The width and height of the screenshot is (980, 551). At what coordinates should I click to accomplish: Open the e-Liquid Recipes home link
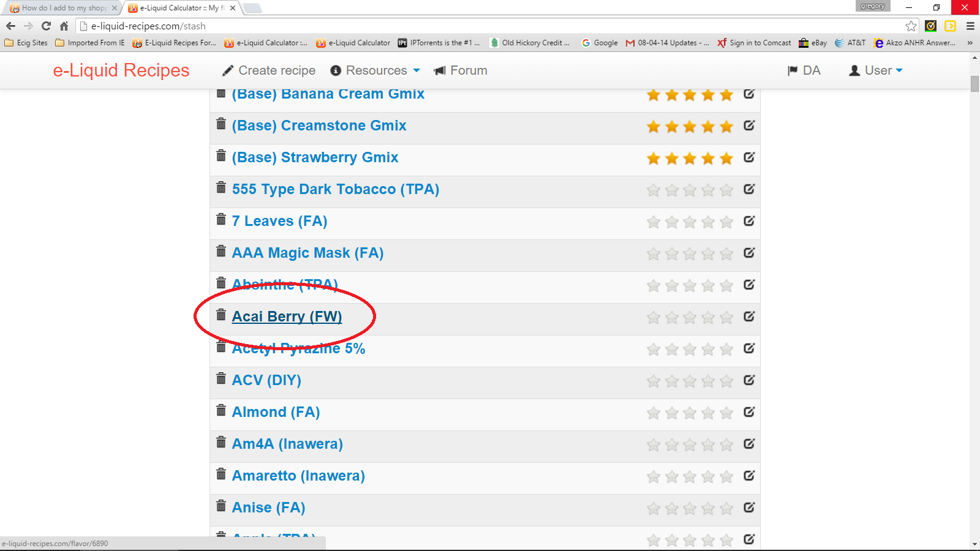pos(121,70)
